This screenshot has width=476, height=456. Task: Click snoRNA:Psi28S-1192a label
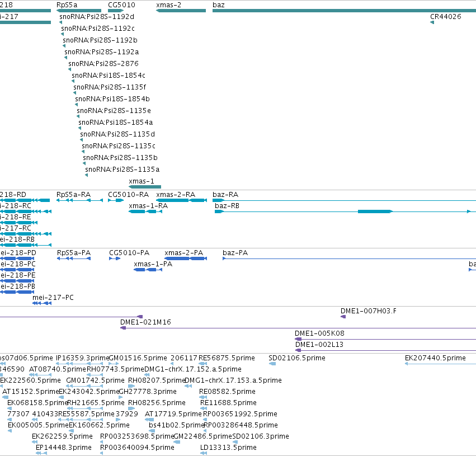[x=101, y=52]
